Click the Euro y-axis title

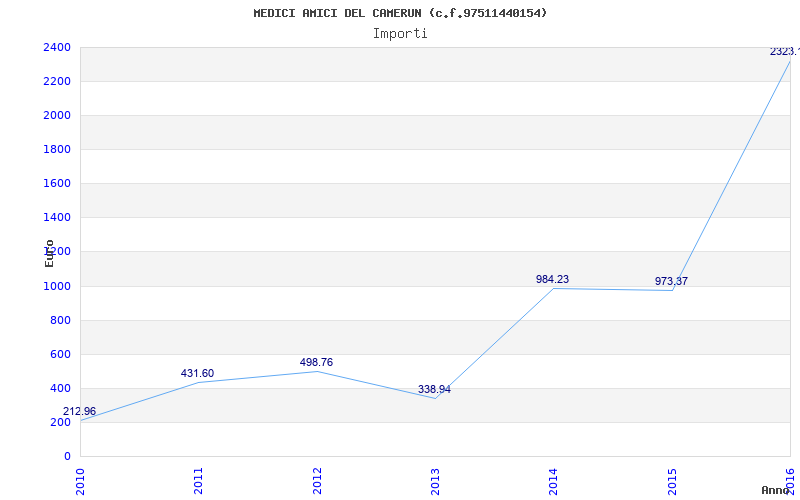pyautogui.click(x=49, y=253)
